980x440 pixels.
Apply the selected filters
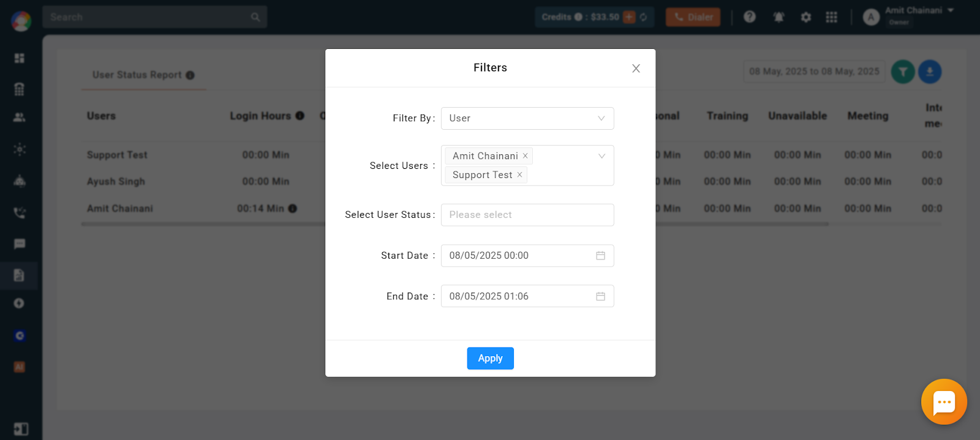[x=490, y=359]
